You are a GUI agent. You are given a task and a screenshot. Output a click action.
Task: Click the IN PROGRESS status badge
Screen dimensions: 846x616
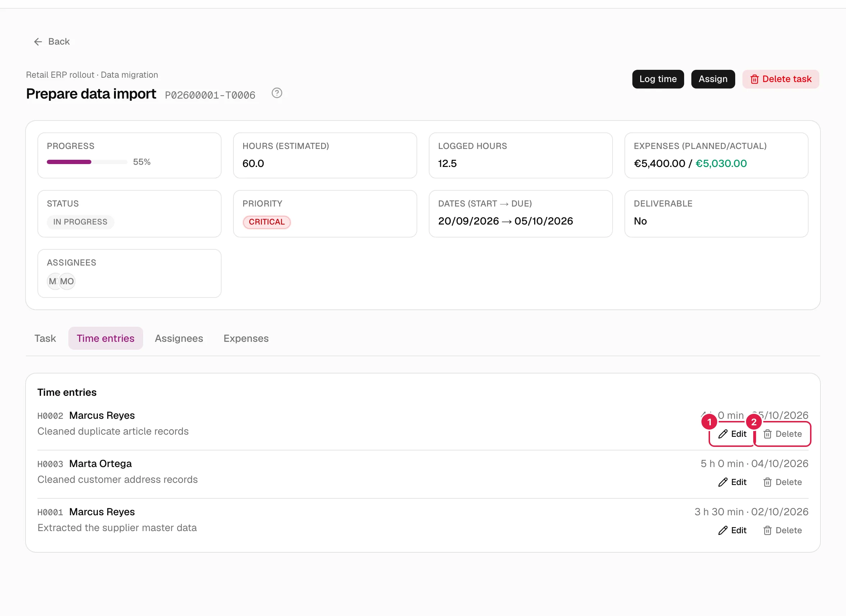[x=80, y=222]
